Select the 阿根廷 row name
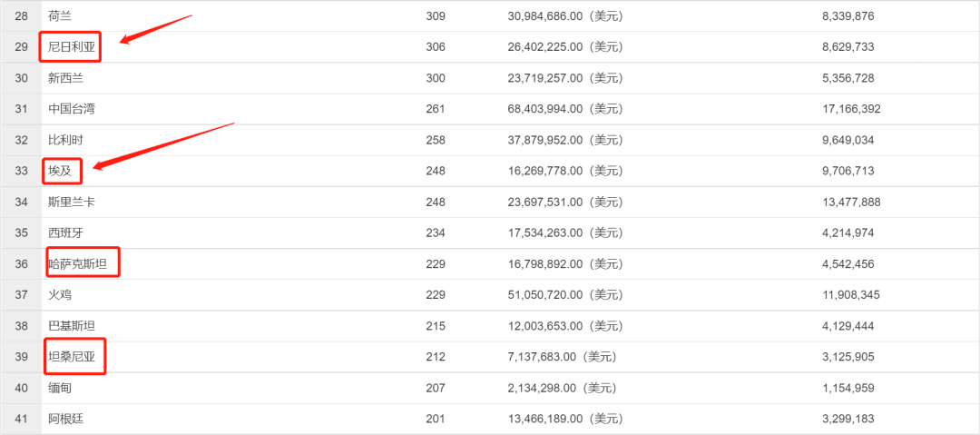The height and width of the screenshot is (435, 980). point(65,419)
